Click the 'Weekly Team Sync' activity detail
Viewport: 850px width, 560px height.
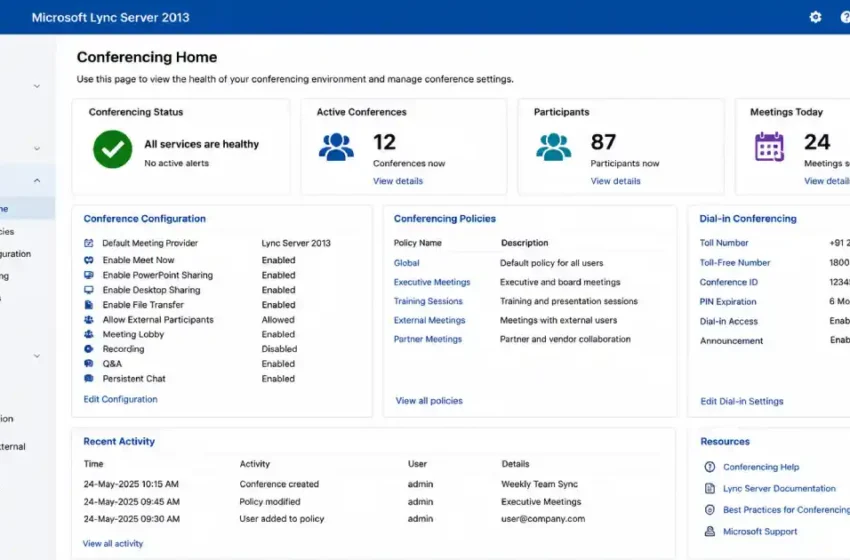[539, 484]
